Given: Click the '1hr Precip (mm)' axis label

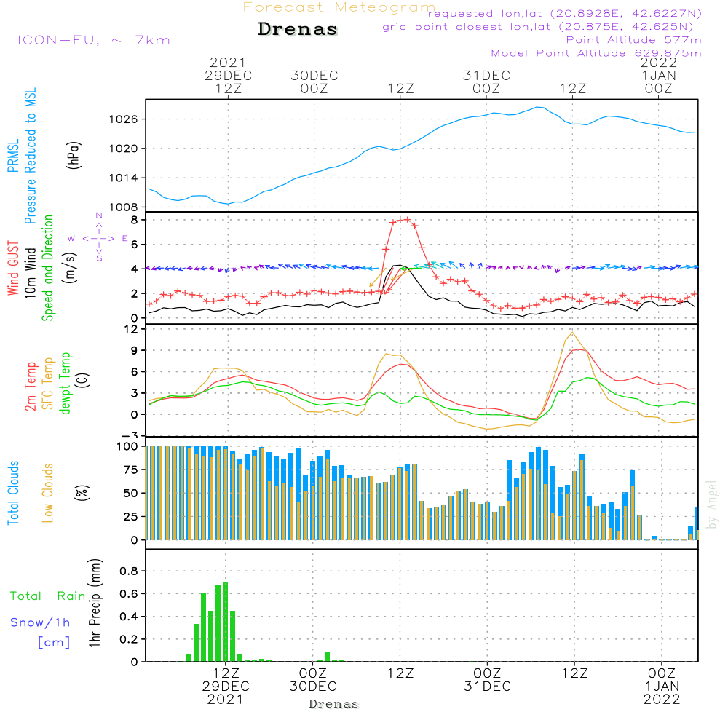Looking at the screenshot, I should coord(95,603).
